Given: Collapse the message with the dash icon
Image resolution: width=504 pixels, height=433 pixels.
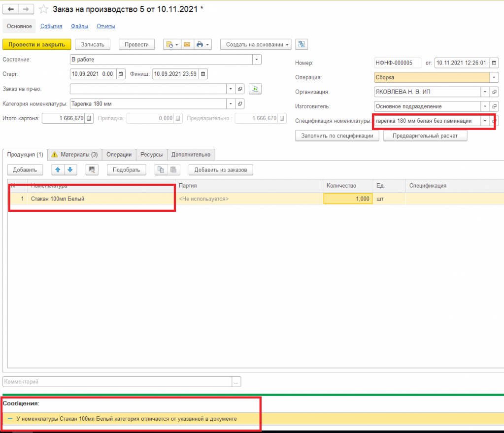Looking at the screenshot, I should tap(10, 419).
